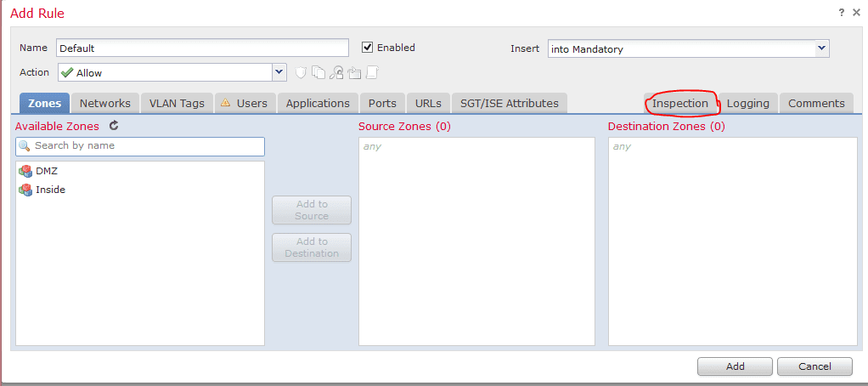868x386 pixels.
Task: Open the Users tab
Action: (245, 103)
